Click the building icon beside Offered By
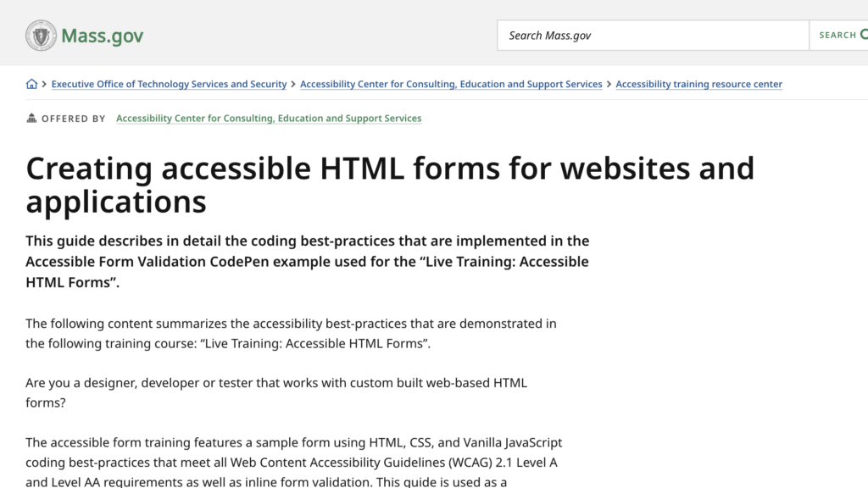The image size is (868, 488). coord(32,119)
